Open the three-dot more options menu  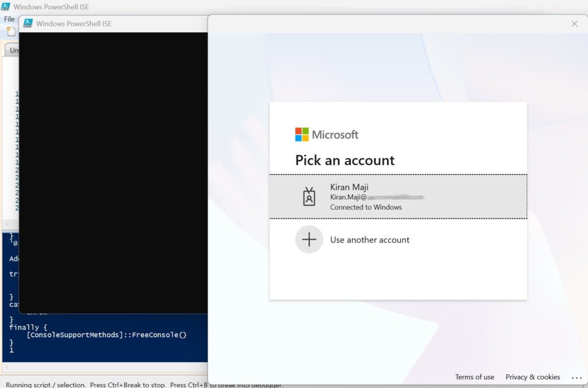click(577, 378)
